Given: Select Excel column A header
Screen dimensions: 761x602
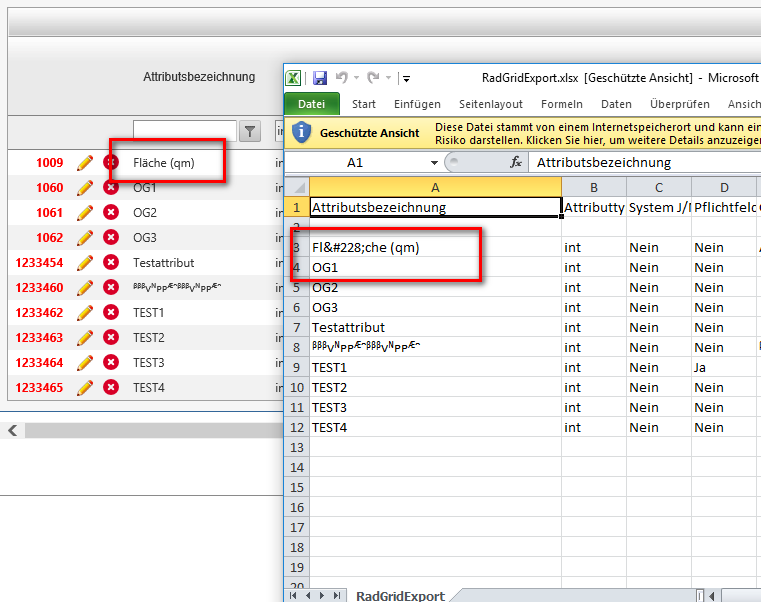Looking at the screenshot, I should click(435, 187).
